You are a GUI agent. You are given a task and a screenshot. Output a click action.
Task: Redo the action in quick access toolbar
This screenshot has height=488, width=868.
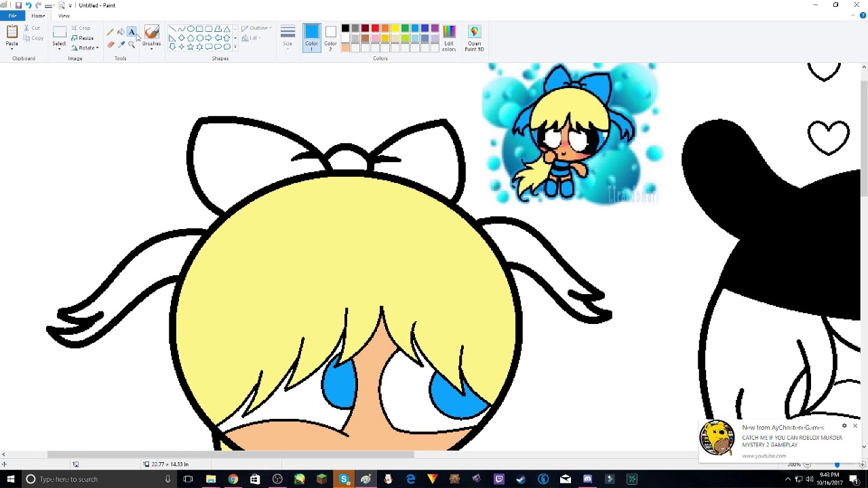point(39,5)
